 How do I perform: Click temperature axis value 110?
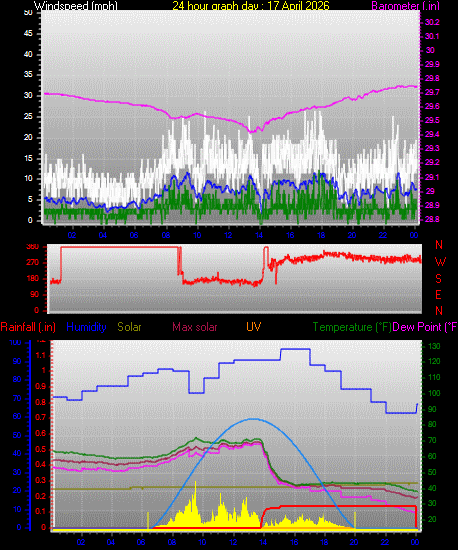pyautogui.click(x=434, y=378)
